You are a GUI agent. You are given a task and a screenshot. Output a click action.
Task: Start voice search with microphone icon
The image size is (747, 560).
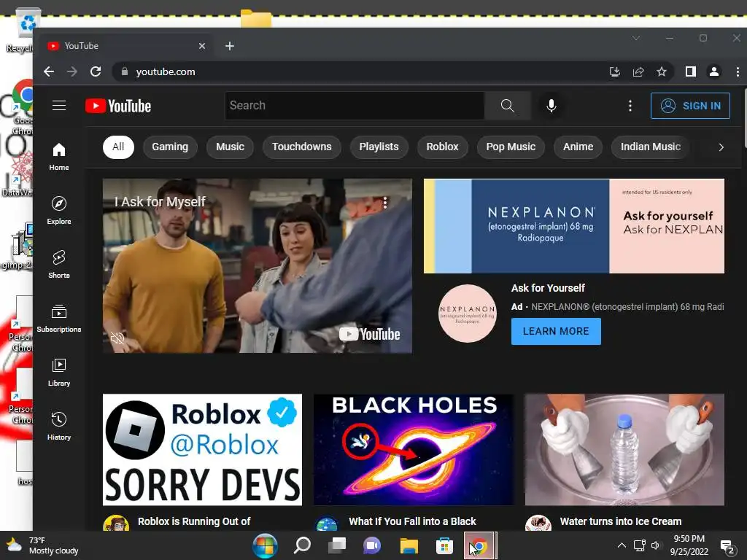[551, 105]
